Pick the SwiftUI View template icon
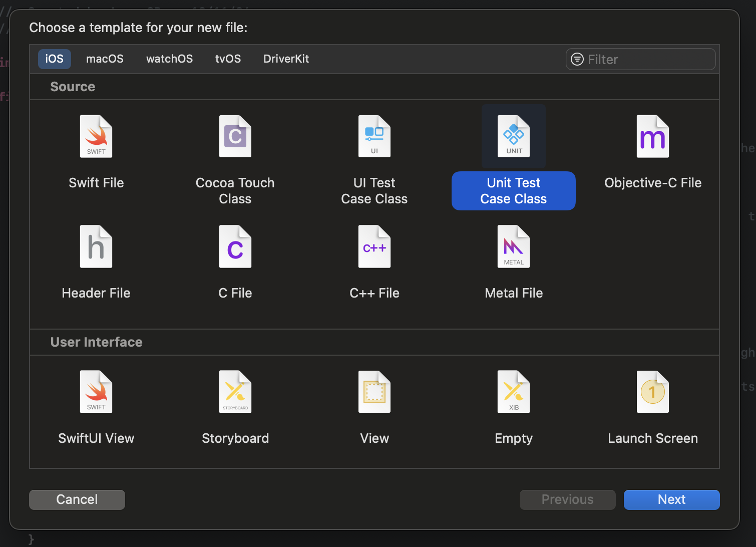Image resolution: width=756 pixels, height=547 pixels. (96, 392)
